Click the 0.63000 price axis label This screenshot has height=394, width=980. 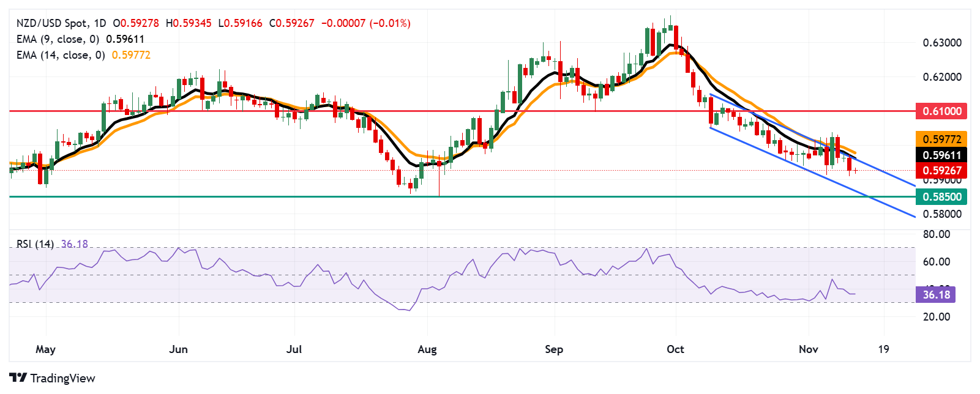[x=942, y=43]
